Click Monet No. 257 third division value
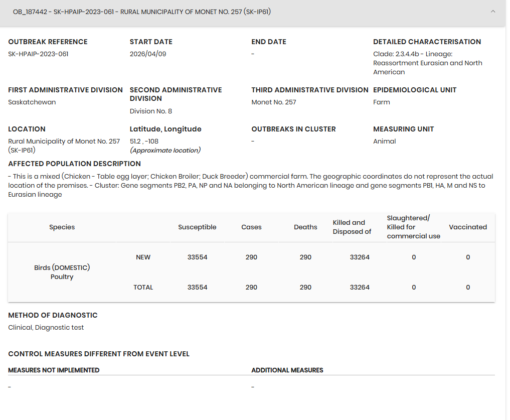The width and height of the screenshot is (510, 420). [x=274, y=102]
